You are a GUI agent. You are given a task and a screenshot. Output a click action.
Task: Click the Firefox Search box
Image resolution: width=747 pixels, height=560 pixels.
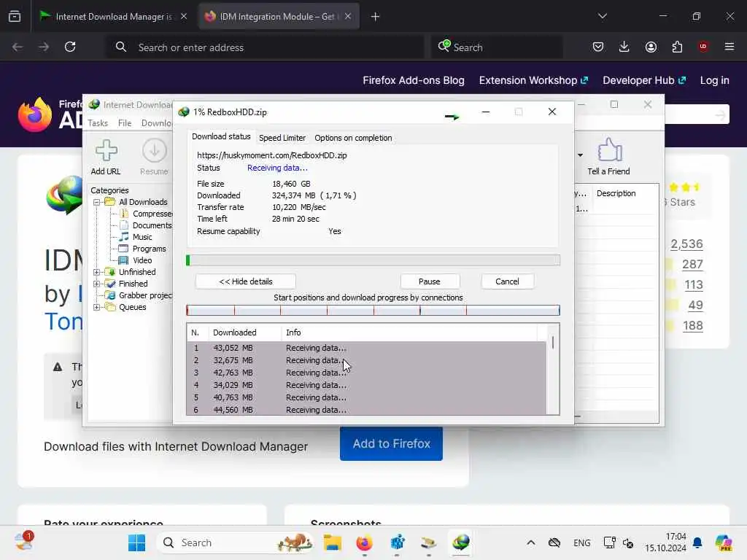[497, 47]
